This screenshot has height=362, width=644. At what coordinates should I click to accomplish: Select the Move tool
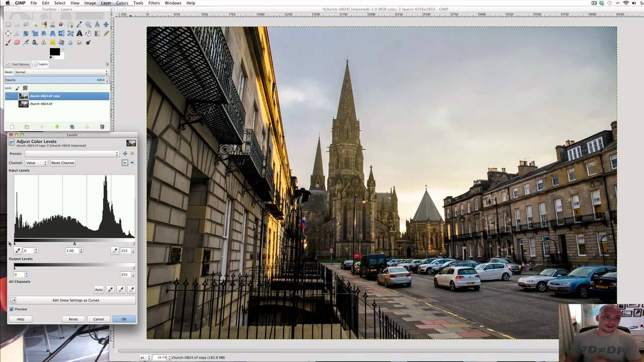click(x=106, y=24)
